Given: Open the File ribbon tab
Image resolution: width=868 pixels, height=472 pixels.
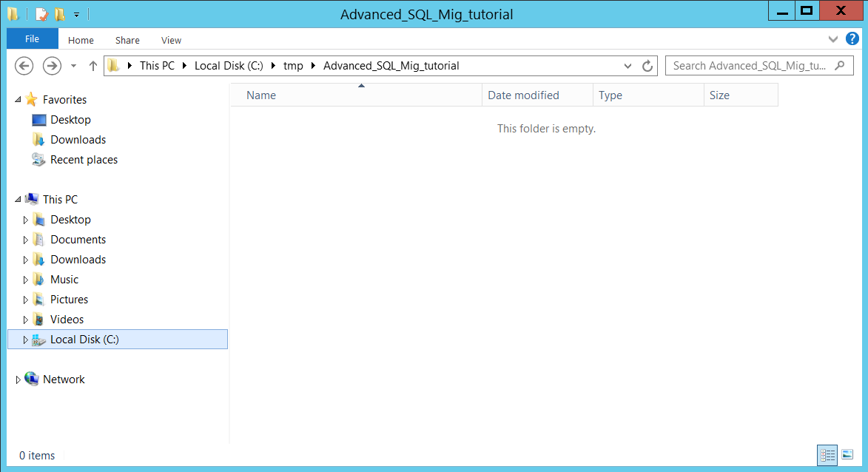Looking at the screenshot, I should coord(32,38).
